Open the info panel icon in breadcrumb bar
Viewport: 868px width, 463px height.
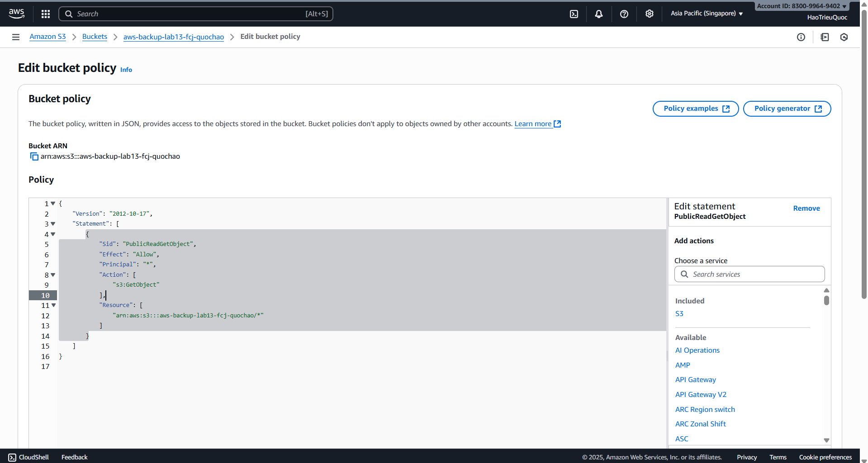tap(801, 37)
